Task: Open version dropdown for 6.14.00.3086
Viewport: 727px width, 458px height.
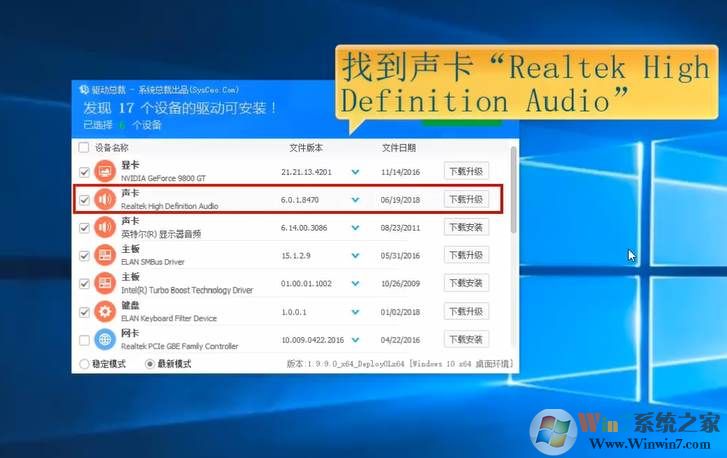Action: click(355, 228)
